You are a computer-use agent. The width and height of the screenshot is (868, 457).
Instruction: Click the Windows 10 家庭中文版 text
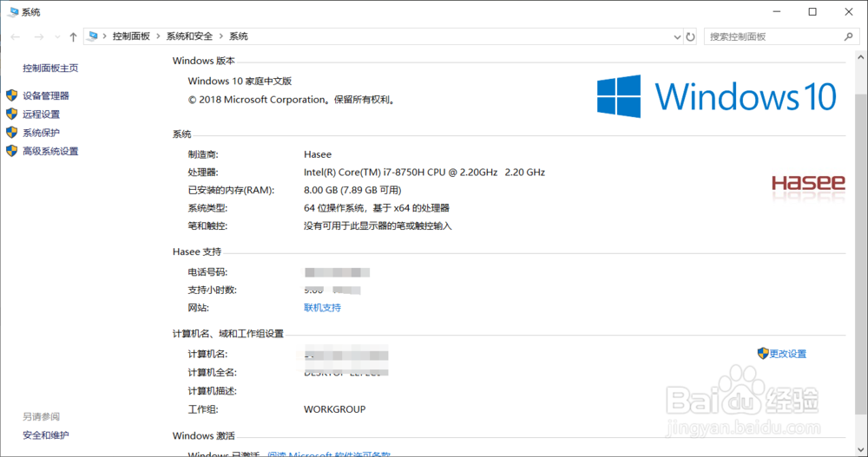tap(240, 81)
